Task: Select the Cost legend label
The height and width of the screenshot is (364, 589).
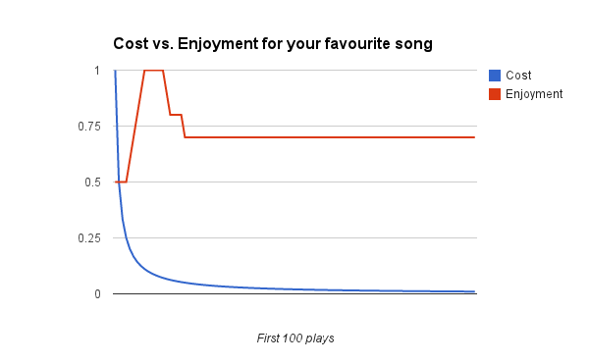Action: click(x=518, y=76)
